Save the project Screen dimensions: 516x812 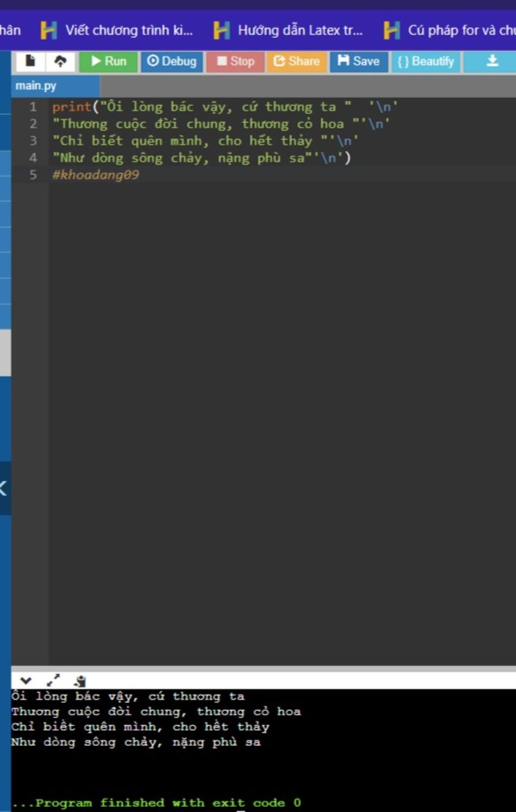(359, 61)
